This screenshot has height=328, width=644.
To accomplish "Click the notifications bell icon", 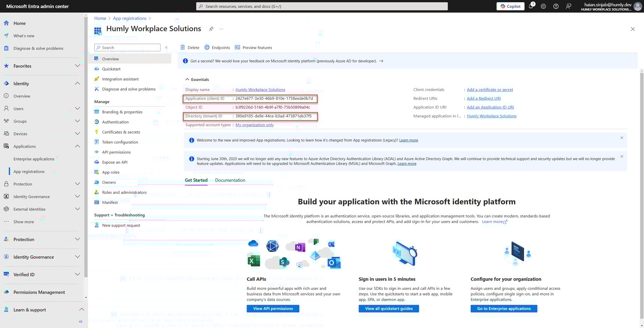I will point(531,6).
